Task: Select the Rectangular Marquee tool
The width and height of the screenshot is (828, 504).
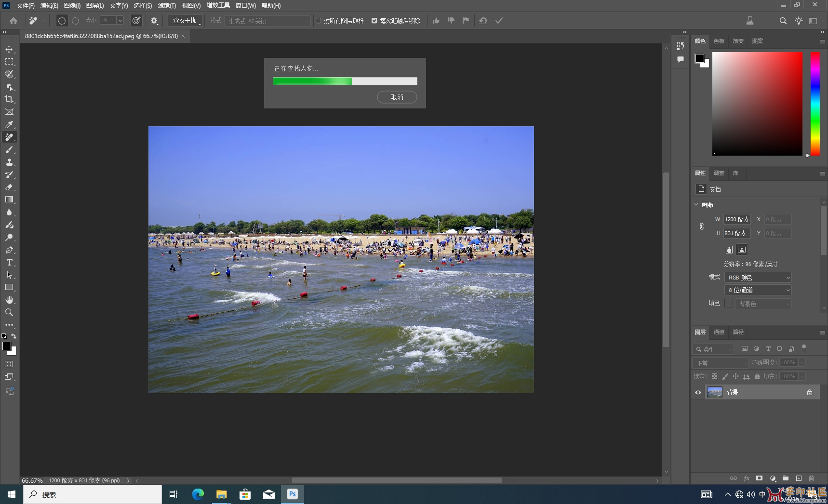Action: [x=9, y=62]
